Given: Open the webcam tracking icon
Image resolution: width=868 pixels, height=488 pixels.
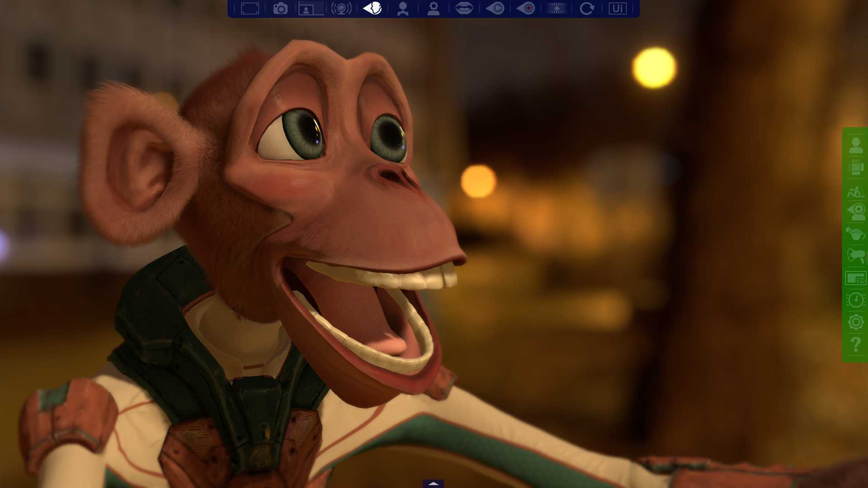Looking at the screenshot, I should click(x=342, y=8).
